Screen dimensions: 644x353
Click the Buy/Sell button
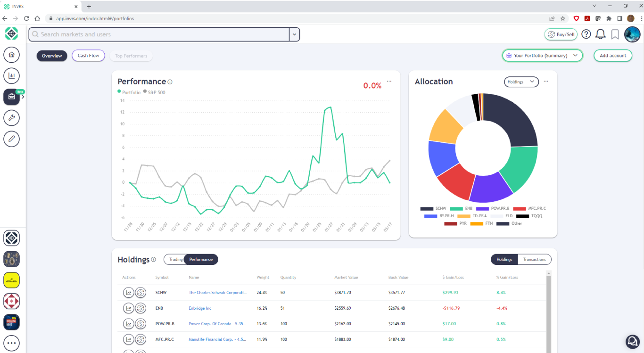tap(561, 34)
